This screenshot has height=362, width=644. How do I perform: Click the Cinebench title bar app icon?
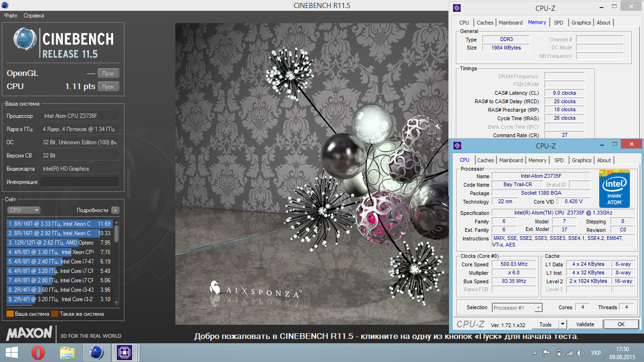point(4,4)
